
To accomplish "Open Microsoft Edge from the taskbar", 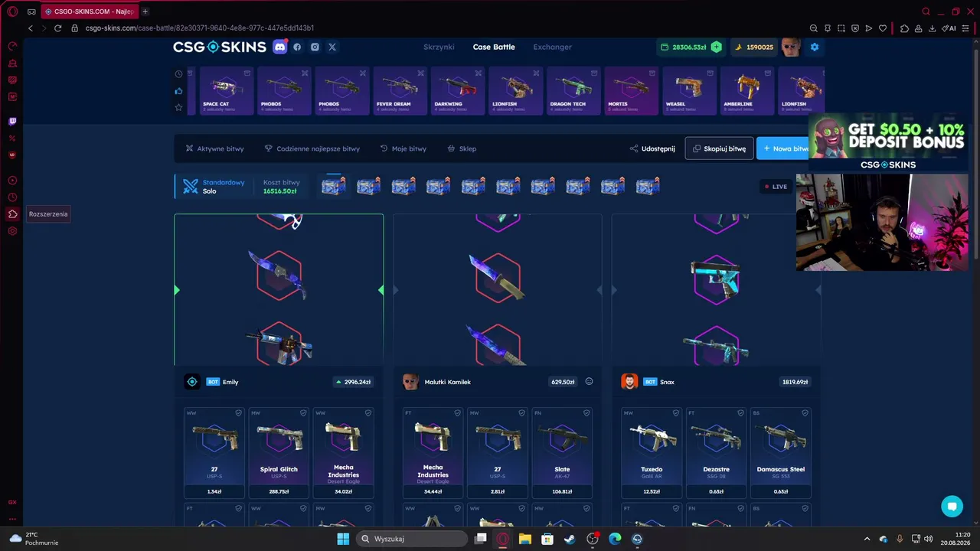I will coord(615,539).
